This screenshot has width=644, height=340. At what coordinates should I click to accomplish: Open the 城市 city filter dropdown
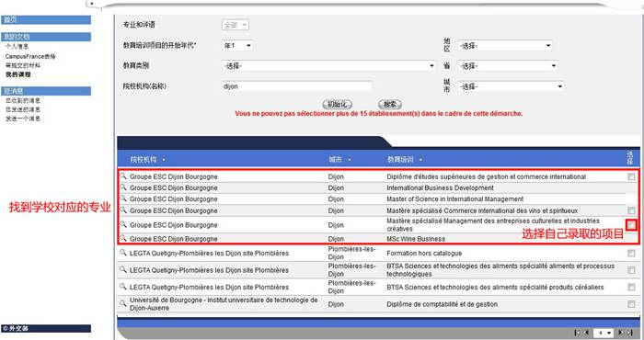[511, 86]
